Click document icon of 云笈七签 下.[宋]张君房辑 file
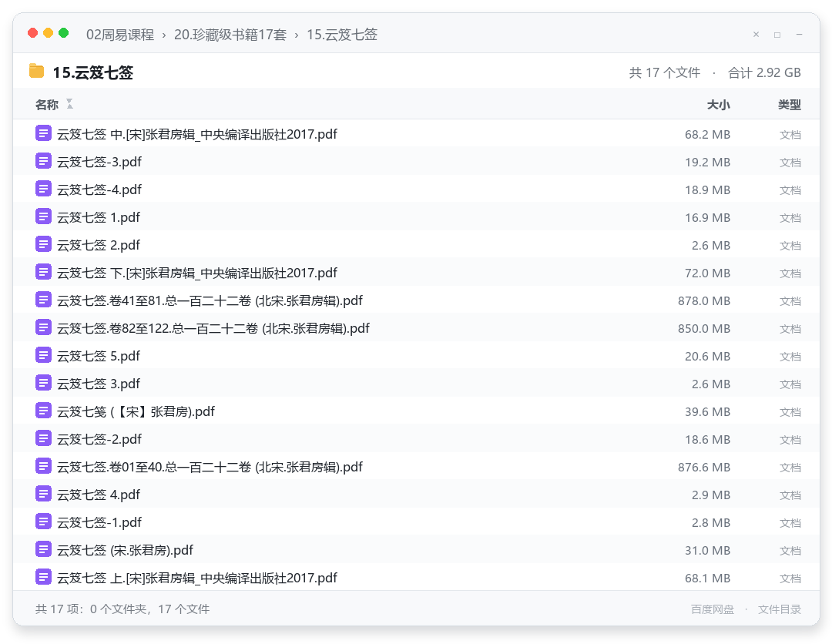The width and height of the screenshot is (832, 644). pyautogui.click(x=43, y=272)
